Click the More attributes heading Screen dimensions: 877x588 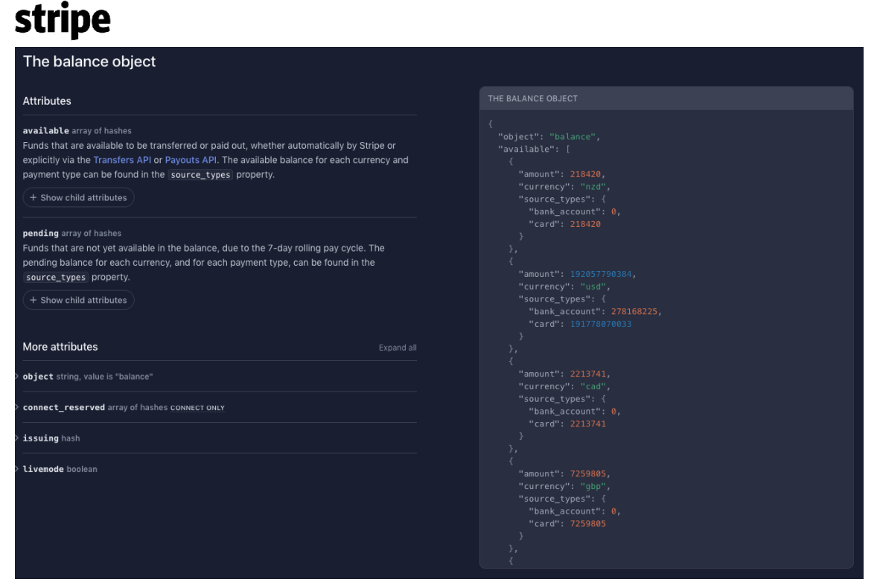click(60, 347)
